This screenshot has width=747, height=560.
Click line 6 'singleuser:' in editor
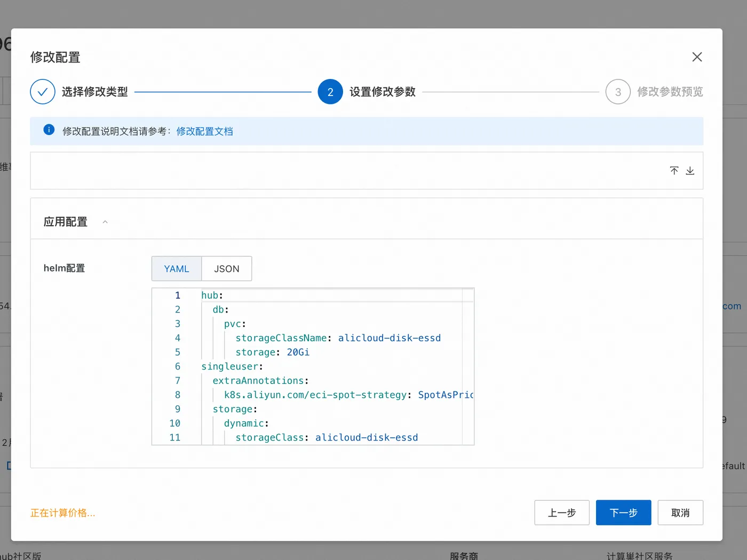click(232, 366)
